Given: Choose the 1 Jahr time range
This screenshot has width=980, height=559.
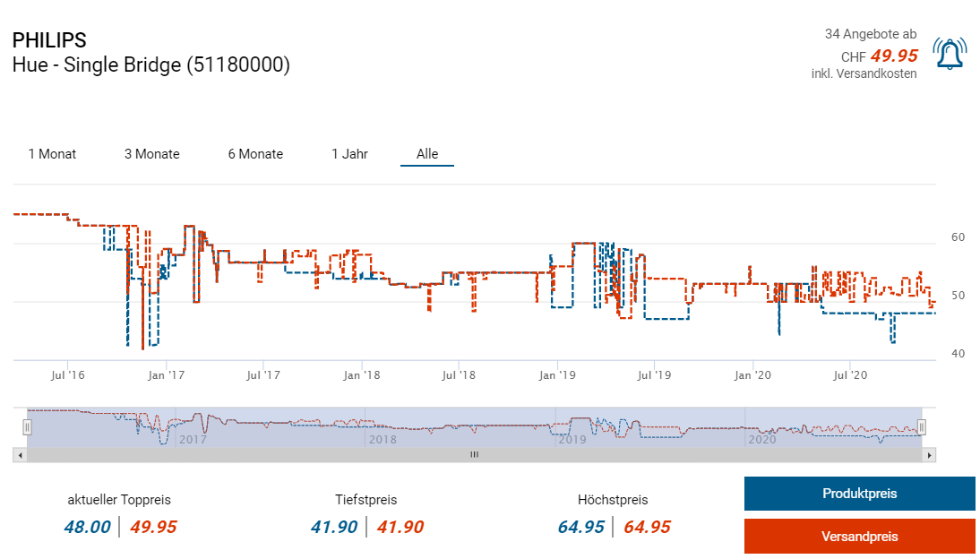Looking at the screenshot, I should [349, 154].
